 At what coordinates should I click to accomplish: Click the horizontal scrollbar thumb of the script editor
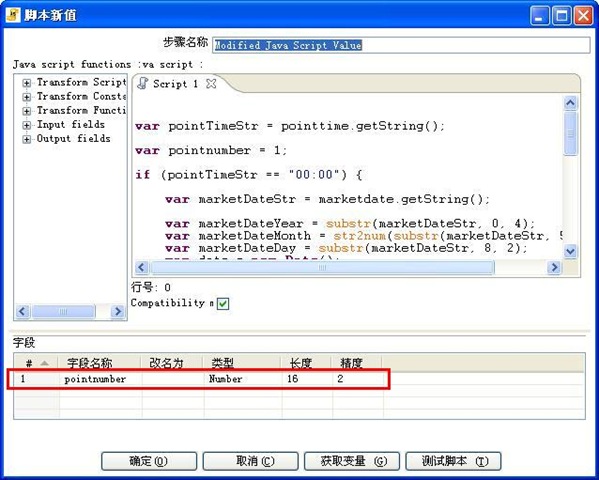pos(322,267)
